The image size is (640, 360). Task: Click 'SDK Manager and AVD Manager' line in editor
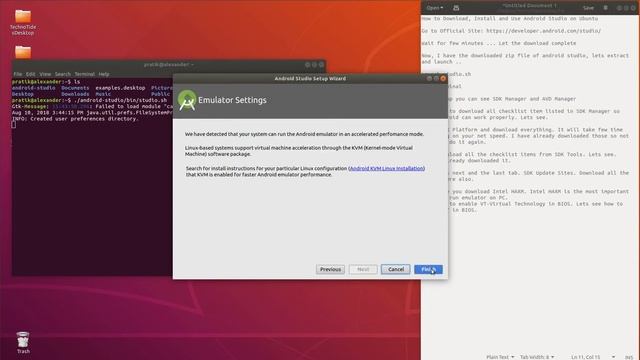click(512, 99)
